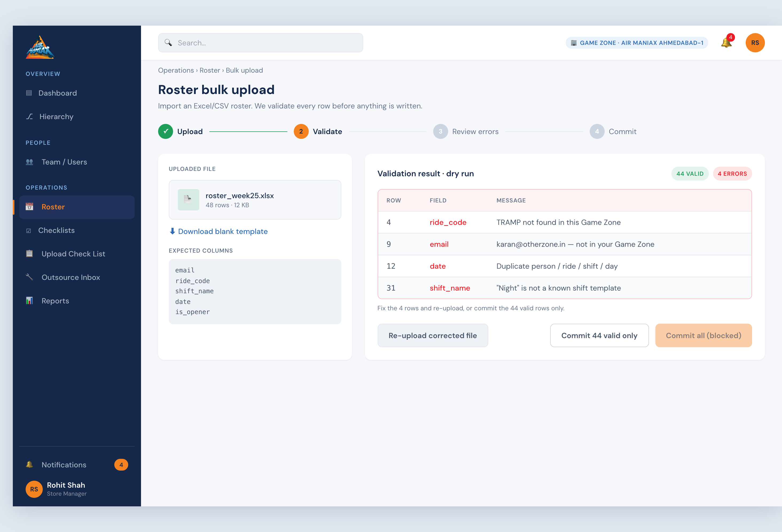Go to Team / Users
The image size is (782, 532).
pyautogui.click(x=77, y=162)
